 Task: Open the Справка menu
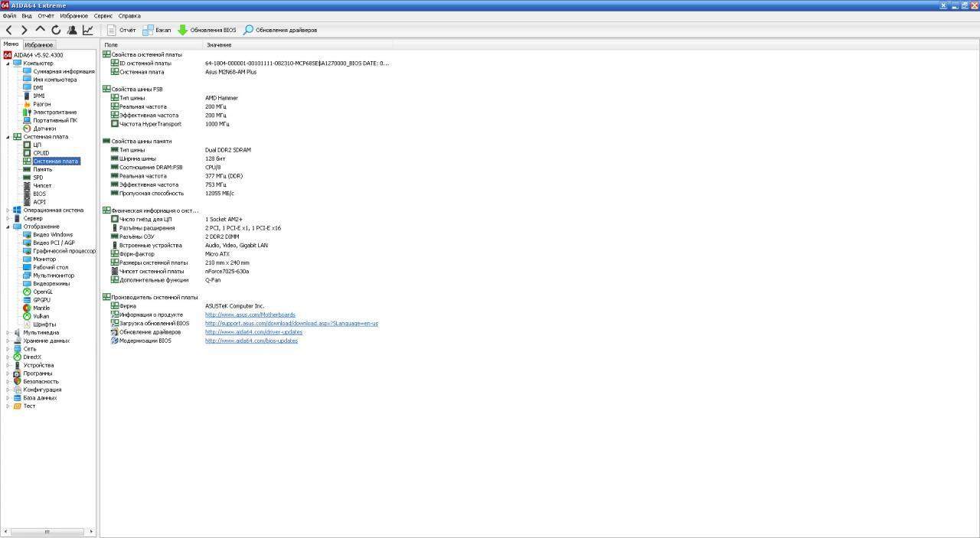(129, 15)
